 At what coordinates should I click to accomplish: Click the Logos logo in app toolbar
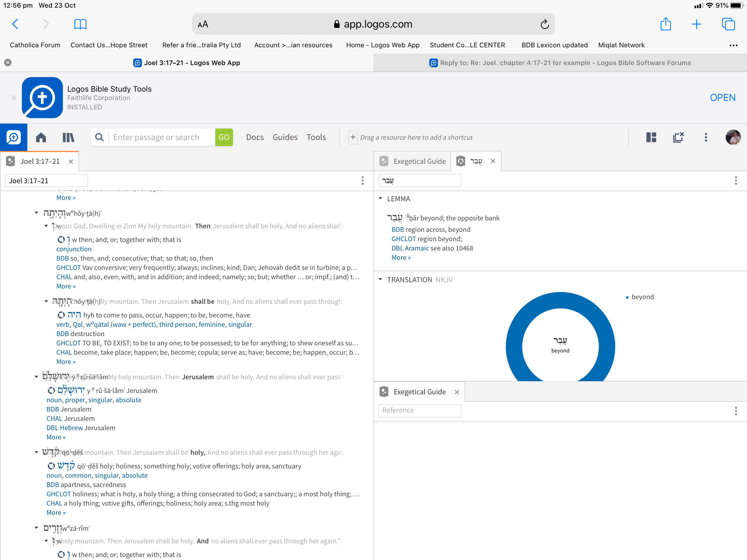pos(13,137)
